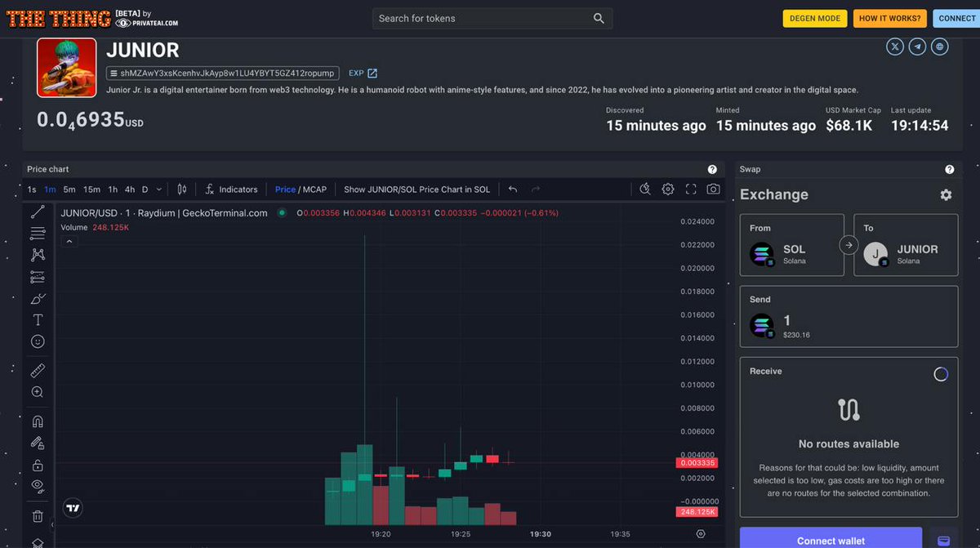Switch chart to Price view
Image resolution: width=980 pixels, height=548 pixels.
[285, 189]
